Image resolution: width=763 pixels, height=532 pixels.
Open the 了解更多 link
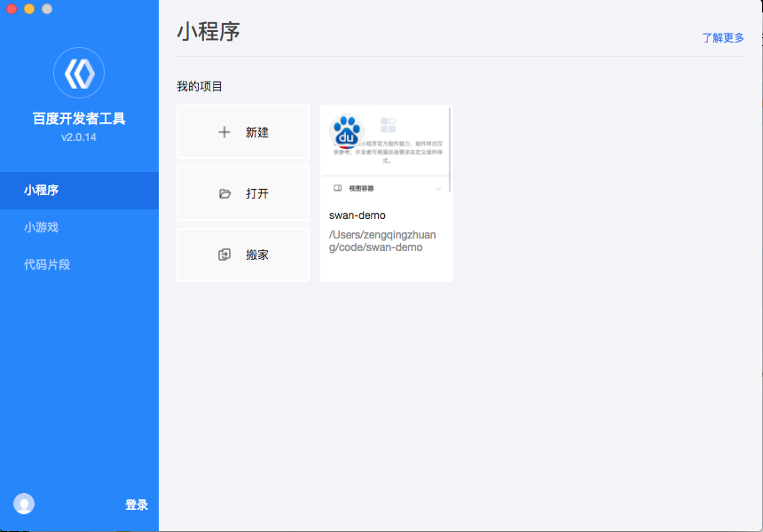[722, 38]
